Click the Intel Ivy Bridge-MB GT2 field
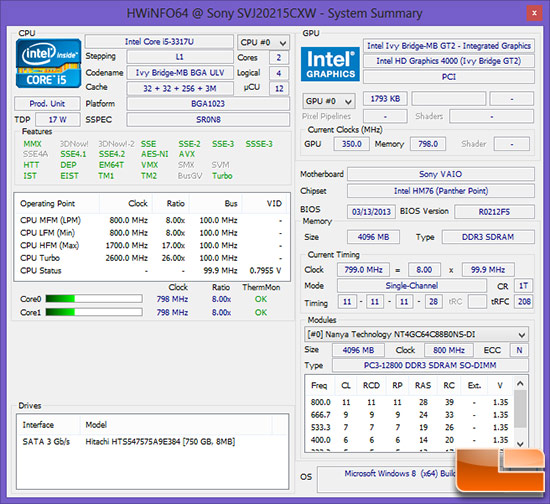This screenshot has width=550, height=504. pos(449,46)
